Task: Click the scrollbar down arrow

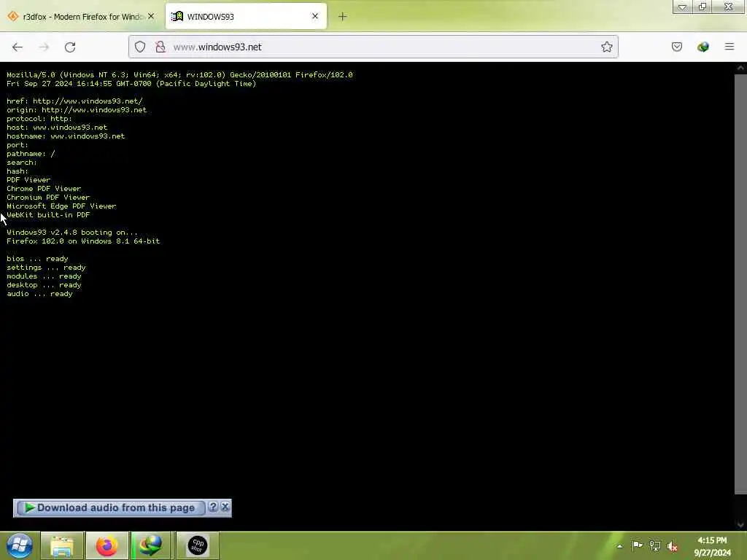Action: click(x=740, y=525)
